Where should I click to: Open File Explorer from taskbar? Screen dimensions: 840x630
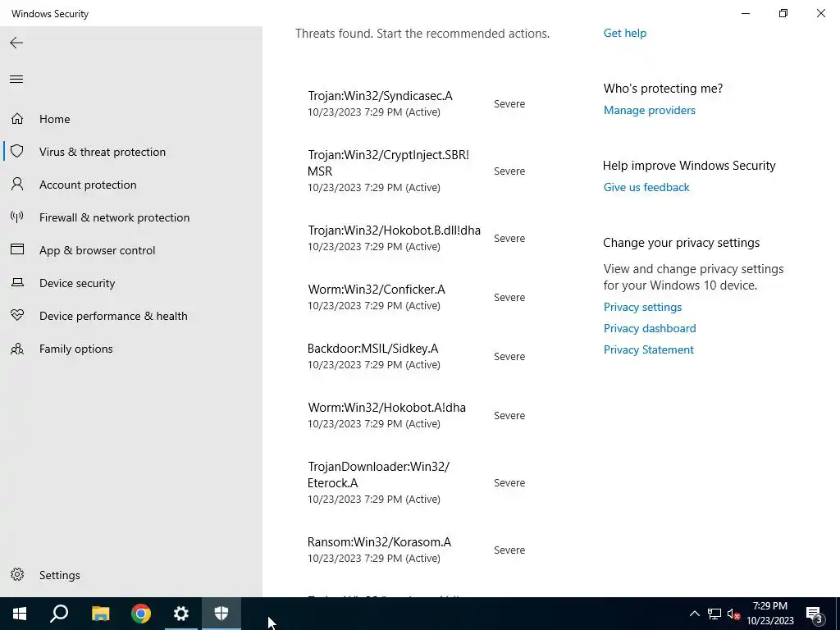coord(100,614)
